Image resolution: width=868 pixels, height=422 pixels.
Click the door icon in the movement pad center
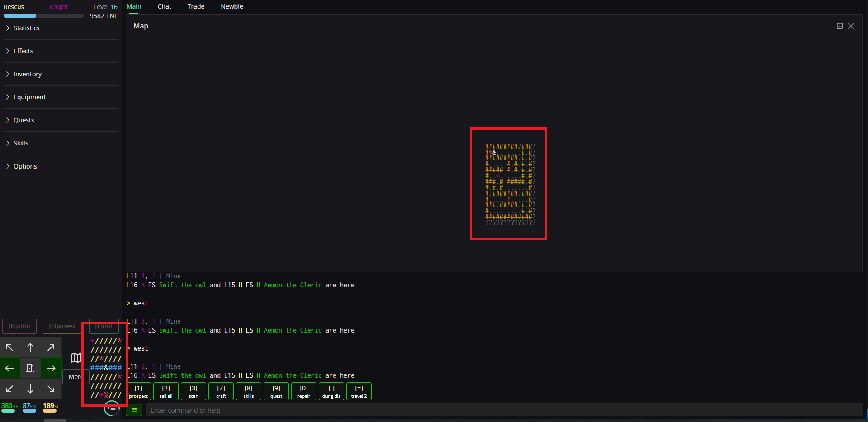pyautogui.click(x=30, y=368)
